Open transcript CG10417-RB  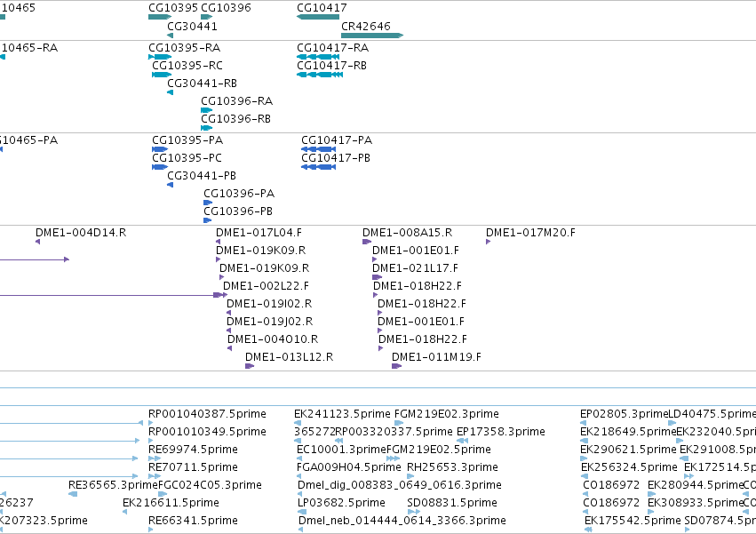[331, 66]
